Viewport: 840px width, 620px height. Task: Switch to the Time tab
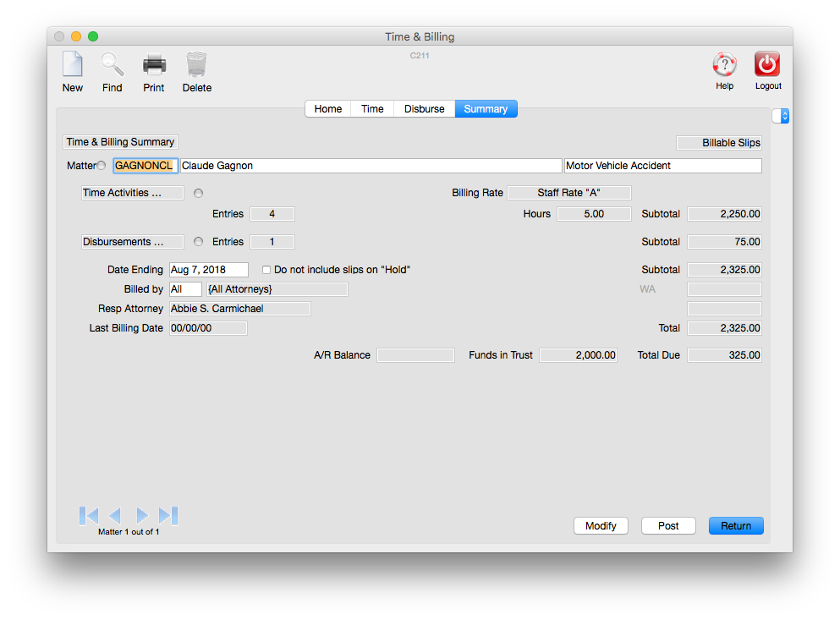372,109
